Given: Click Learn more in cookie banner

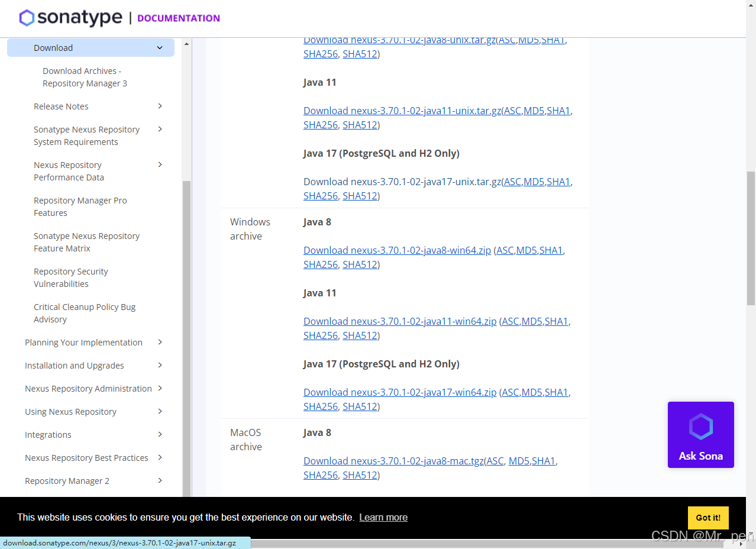Looking at the screenshot, I should click(x=383, y=517).
